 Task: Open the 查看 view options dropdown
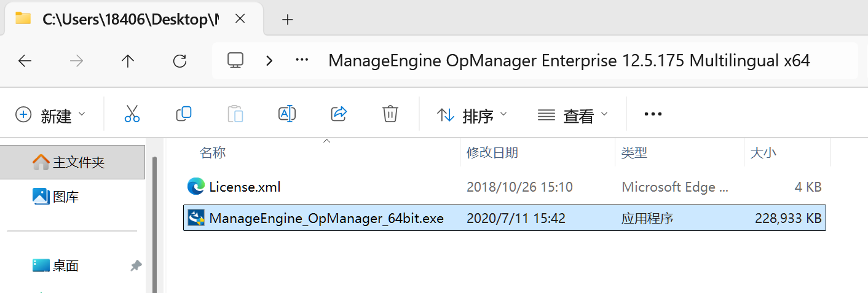click(x=572, y=115)
